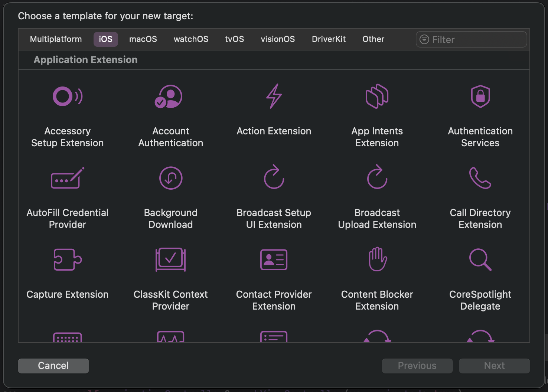548x392 pixels.
Task: Pick the Background Download template icon
Action: [170, 178]
